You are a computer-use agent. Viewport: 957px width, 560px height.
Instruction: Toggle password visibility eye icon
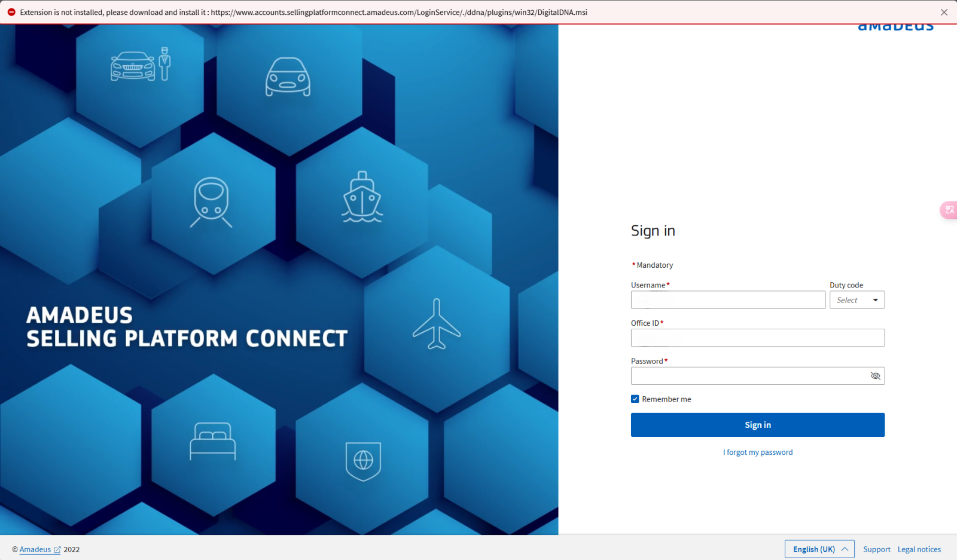click(x=875, y=376)
